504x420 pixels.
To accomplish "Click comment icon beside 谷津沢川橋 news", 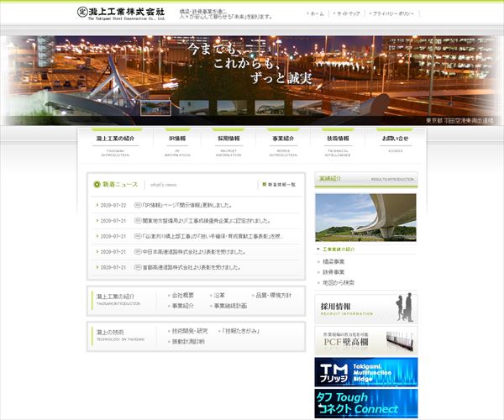I will point(138,236).
